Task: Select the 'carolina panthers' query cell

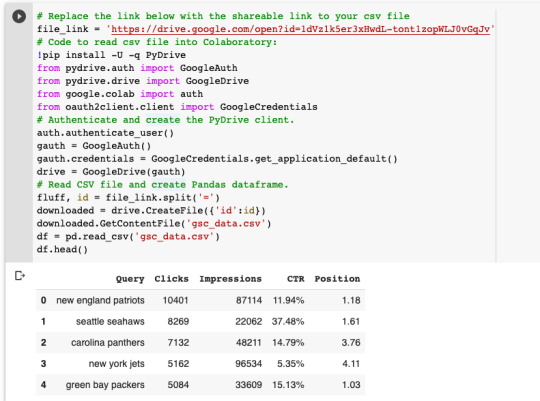Action: pos(108,343)
